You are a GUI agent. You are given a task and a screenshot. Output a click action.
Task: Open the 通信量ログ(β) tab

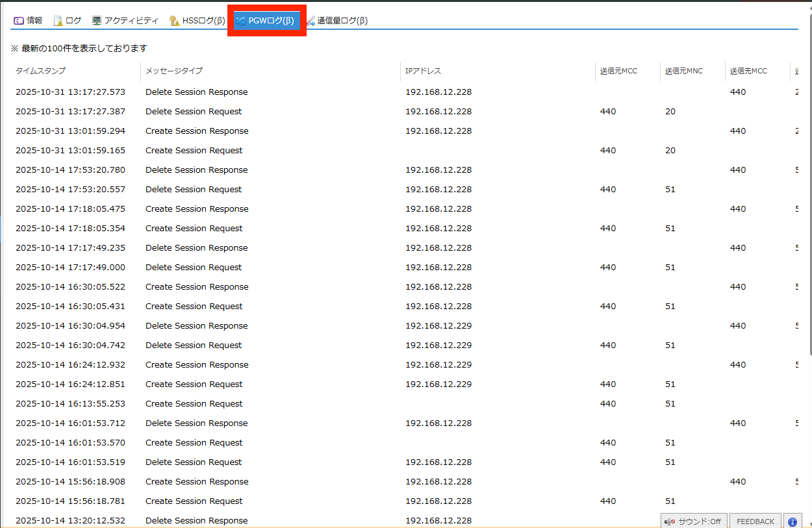coord(342,21)
